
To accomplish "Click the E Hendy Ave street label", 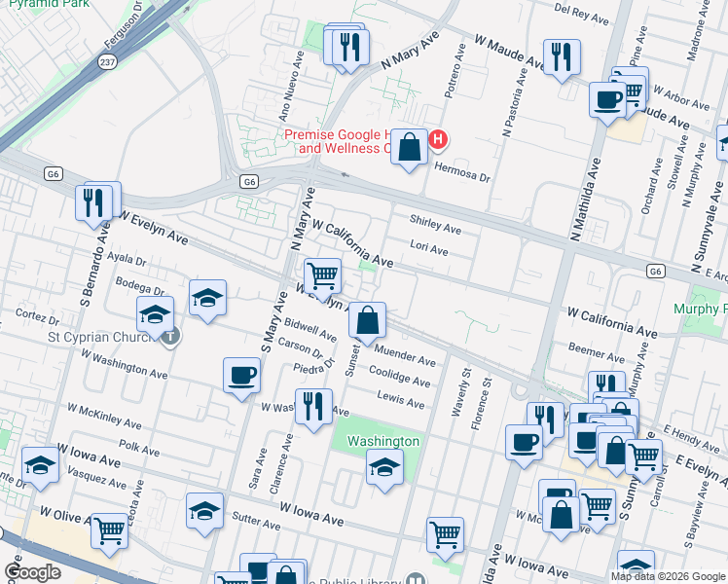I will coord(691,439).
